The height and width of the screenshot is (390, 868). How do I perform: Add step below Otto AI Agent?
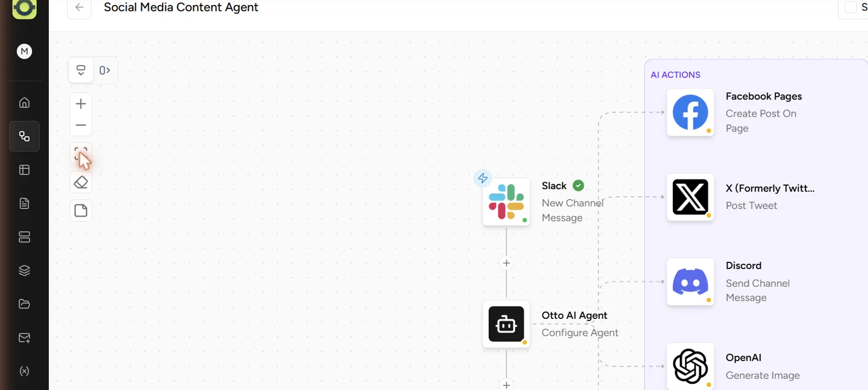pyautogui.click(x=506, y=385)
